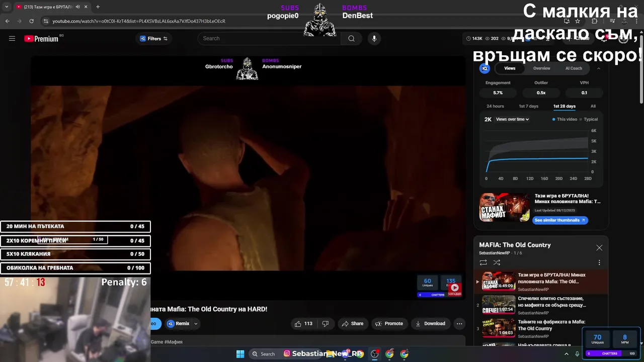Click the VPH 0.1 value
Viewport: 644px width, 362px height.
(584, 93)
